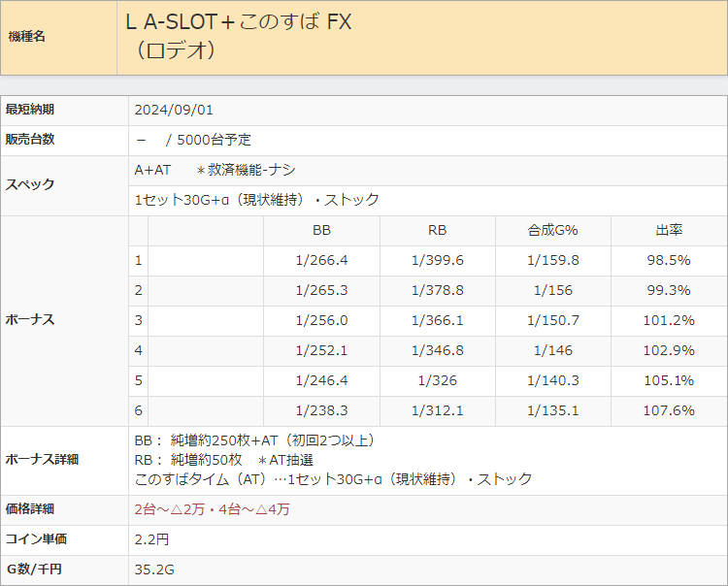Select the 機種名 header label
Viewport: 728px width, 586px height.
26,37
